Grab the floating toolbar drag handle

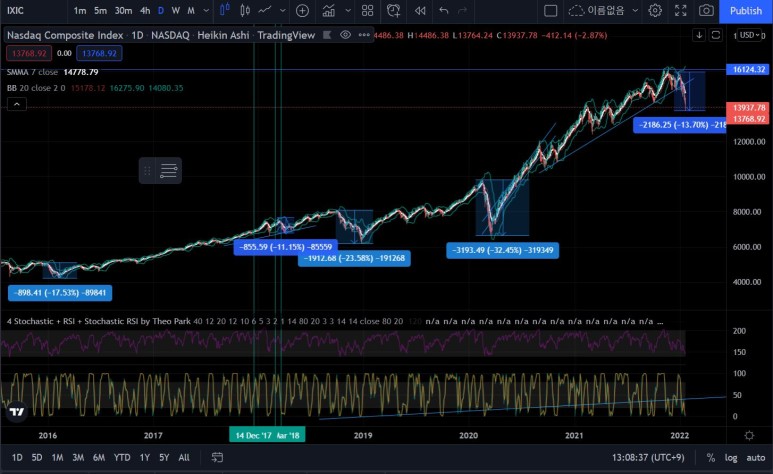147,171
